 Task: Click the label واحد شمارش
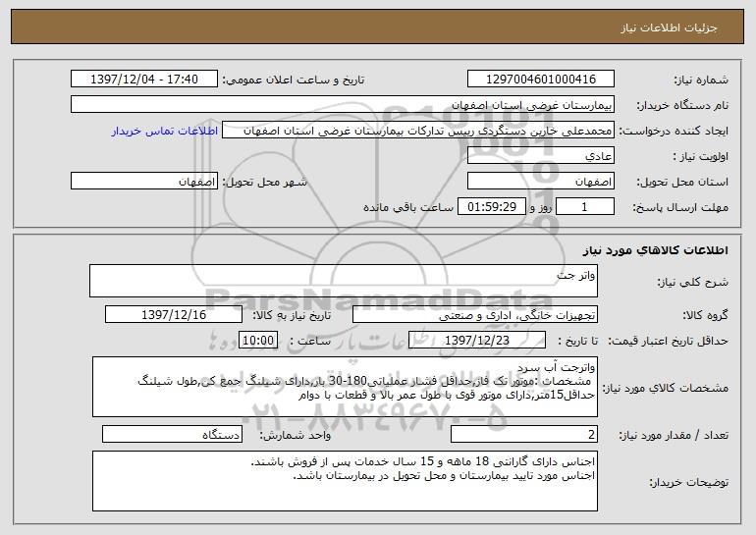coord(296,435)
